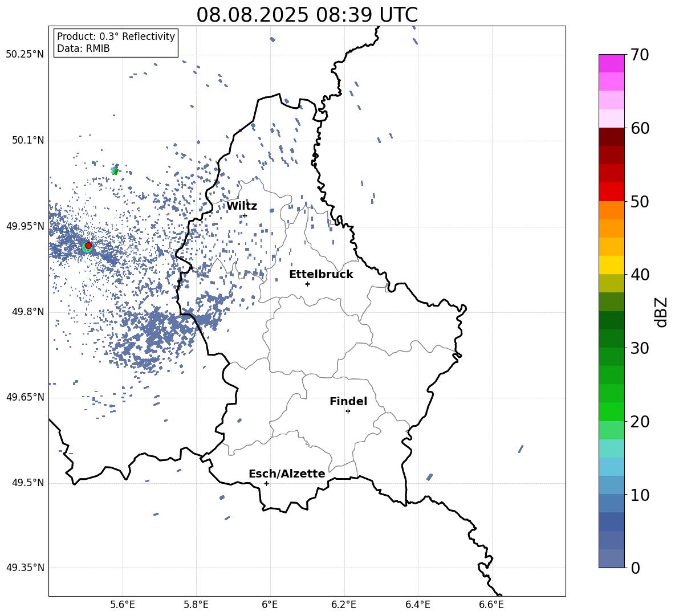Pick the slate blue swatch above 0 dBZ

click(x=611, y=558)
